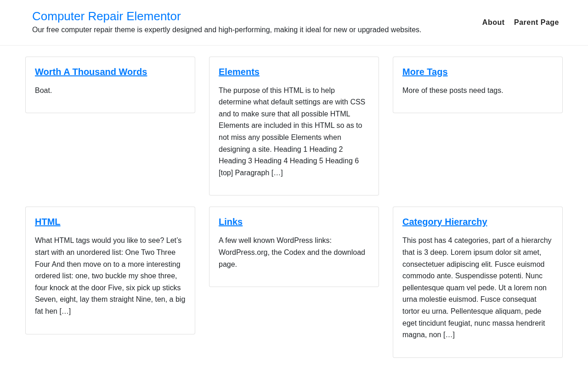The image size is (588, 368).
Task: Click the More Tags post card
Action: [478, 85]
